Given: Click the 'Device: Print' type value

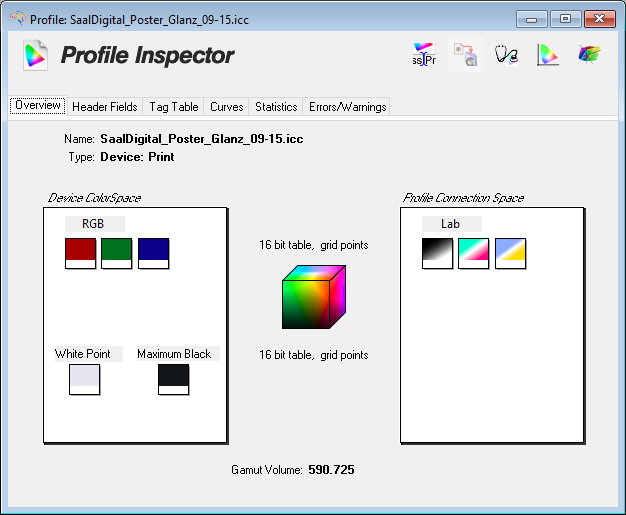Looking at the screenshot, I should coord(137,157).
